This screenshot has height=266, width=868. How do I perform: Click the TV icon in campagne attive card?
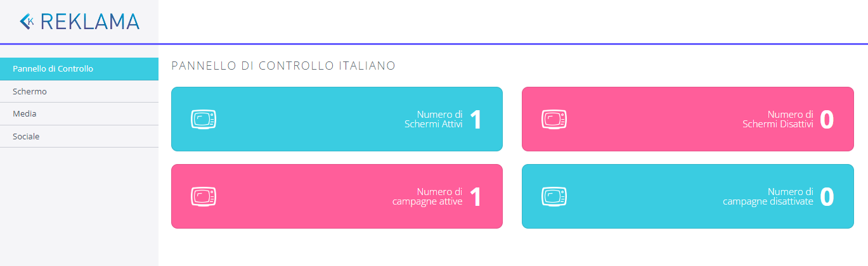pos(204,196)
